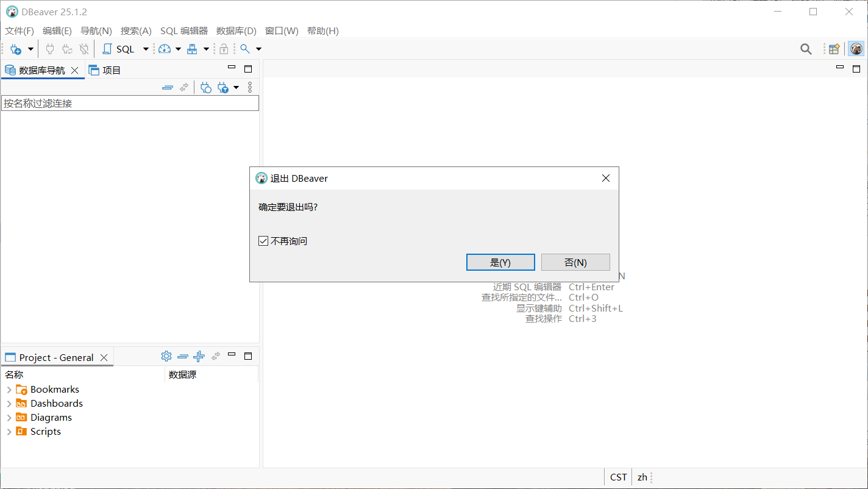Click the new database connection plug icon

pyautogui.click(x=16, y=49)
